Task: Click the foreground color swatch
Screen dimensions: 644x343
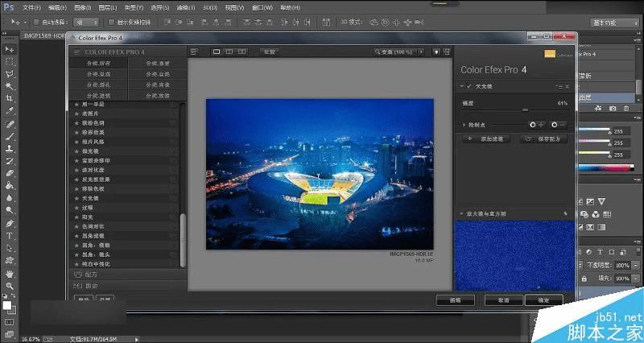Action: (x=7, y=306)
